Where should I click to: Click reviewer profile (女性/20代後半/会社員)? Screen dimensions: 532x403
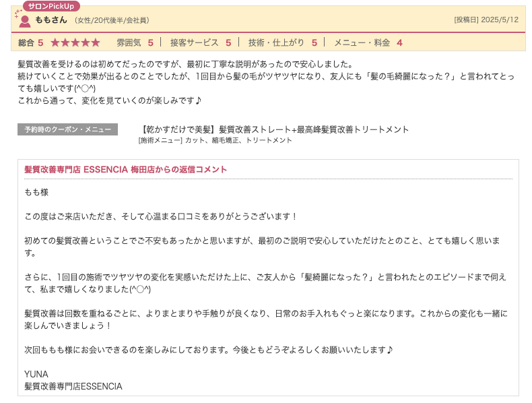pos(112,20)
